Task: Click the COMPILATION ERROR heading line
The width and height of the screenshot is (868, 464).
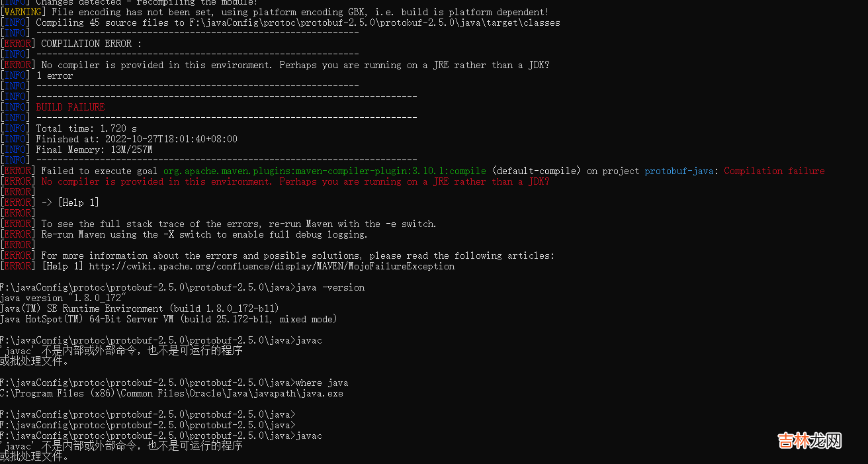Action: tap(91, 44)
